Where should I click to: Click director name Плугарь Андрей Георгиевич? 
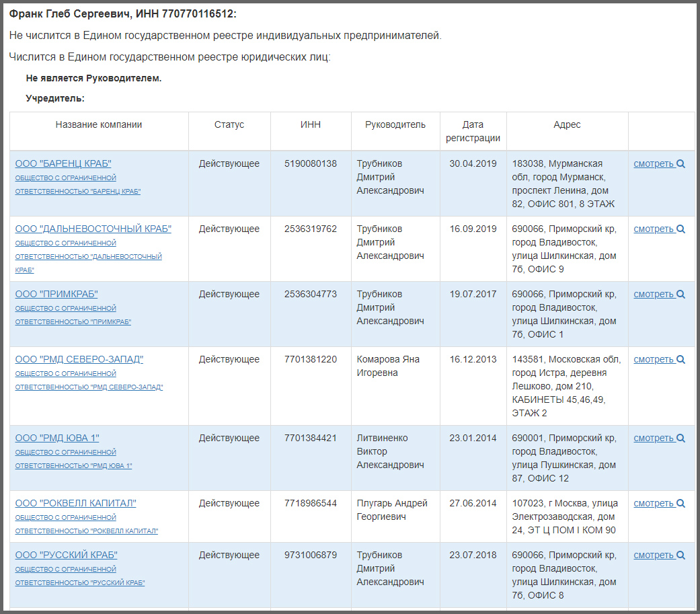[392, 510]
